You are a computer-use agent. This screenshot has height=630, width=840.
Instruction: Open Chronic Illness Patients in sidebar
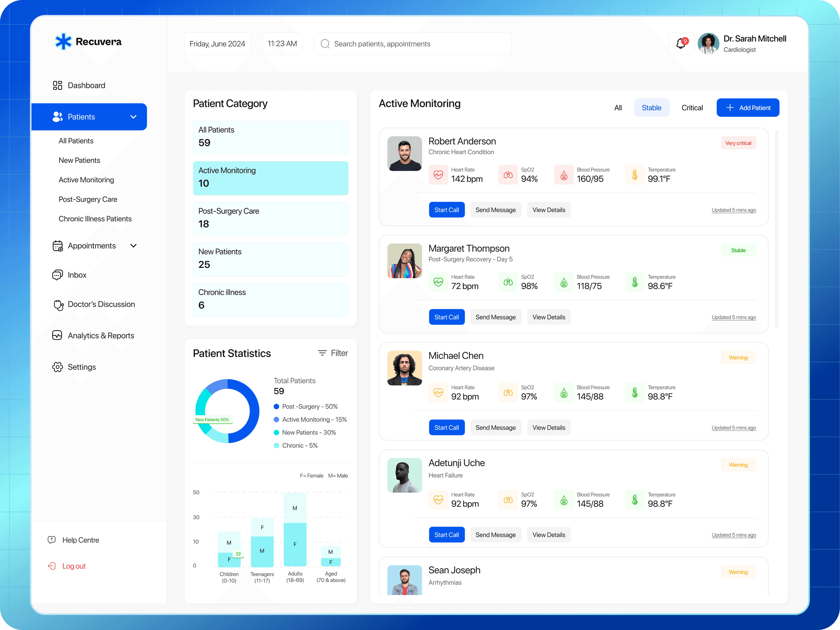click(x=95, y=219)
